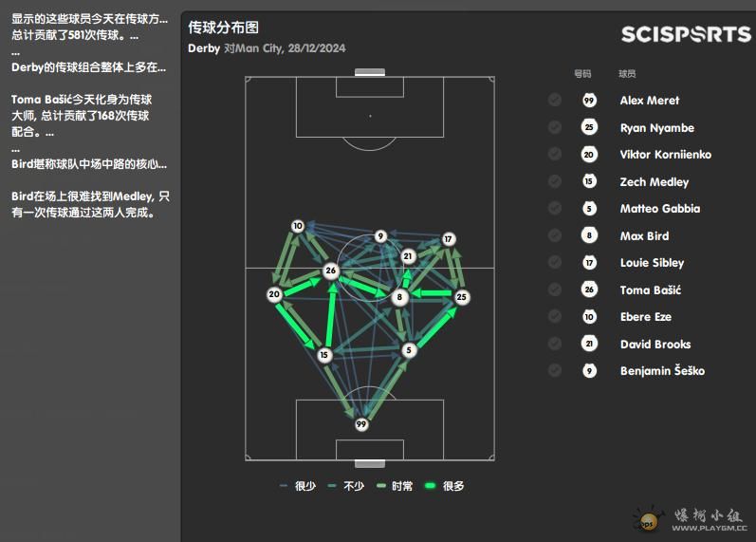
Task: Disable the checkmark for Toma Bašić
Action: click(x=555, y=290)
